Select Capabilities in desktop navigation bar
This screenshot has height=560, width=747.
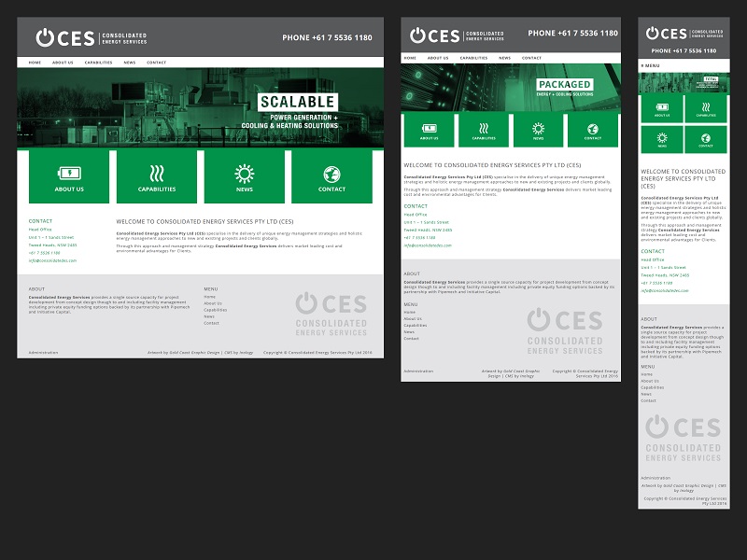pyautogui.click(x=98, y=63)
